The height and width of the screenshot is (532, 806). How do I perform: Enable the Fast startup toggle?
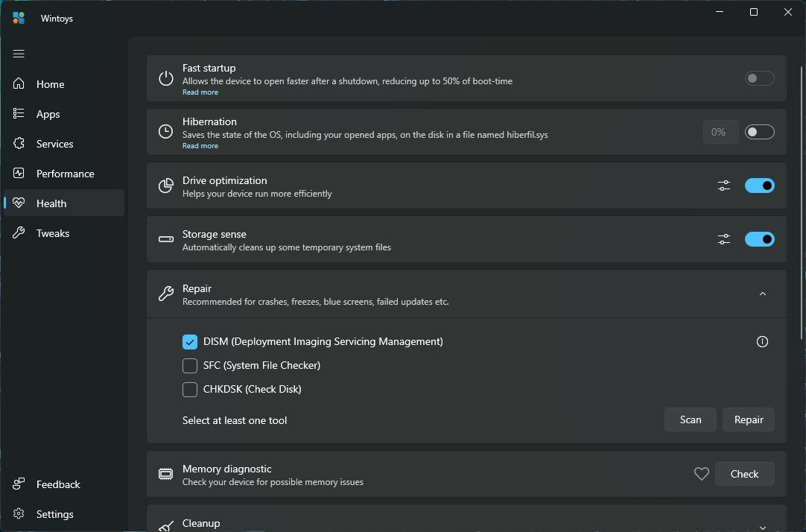tap(759, 78)
